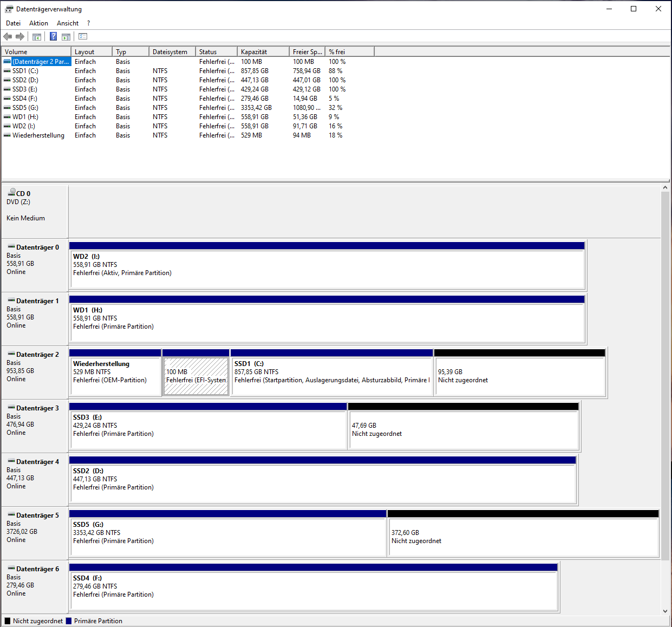Select the SSD5 (G:) partition block

[228, 533]
